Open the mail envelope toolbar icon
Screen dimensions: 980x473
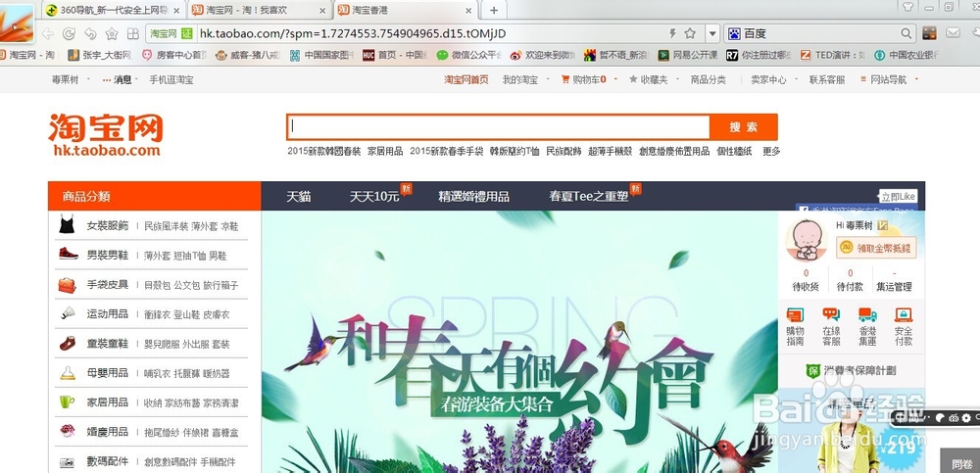[953, 33]
